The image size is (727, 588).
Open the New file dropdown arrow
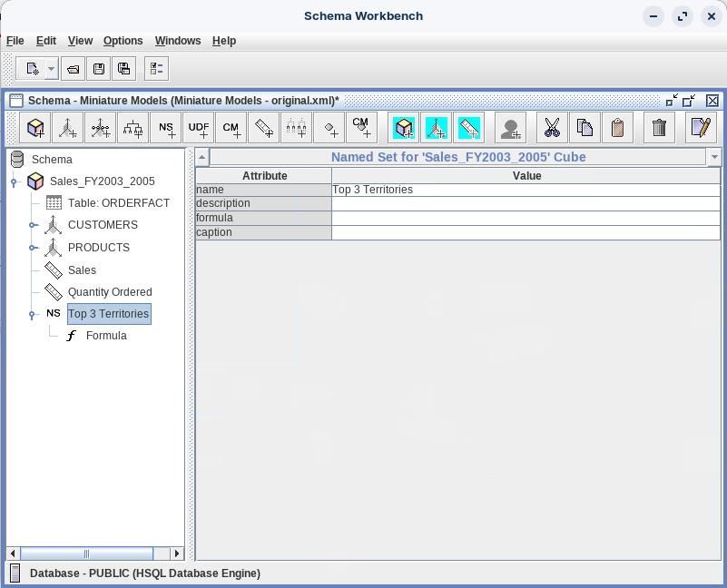51,69
